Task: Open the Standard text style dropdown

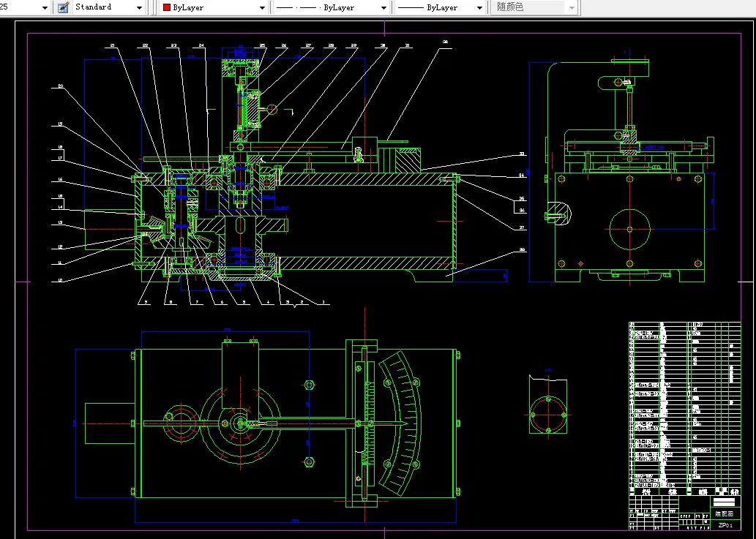Action: pos(108,8)
